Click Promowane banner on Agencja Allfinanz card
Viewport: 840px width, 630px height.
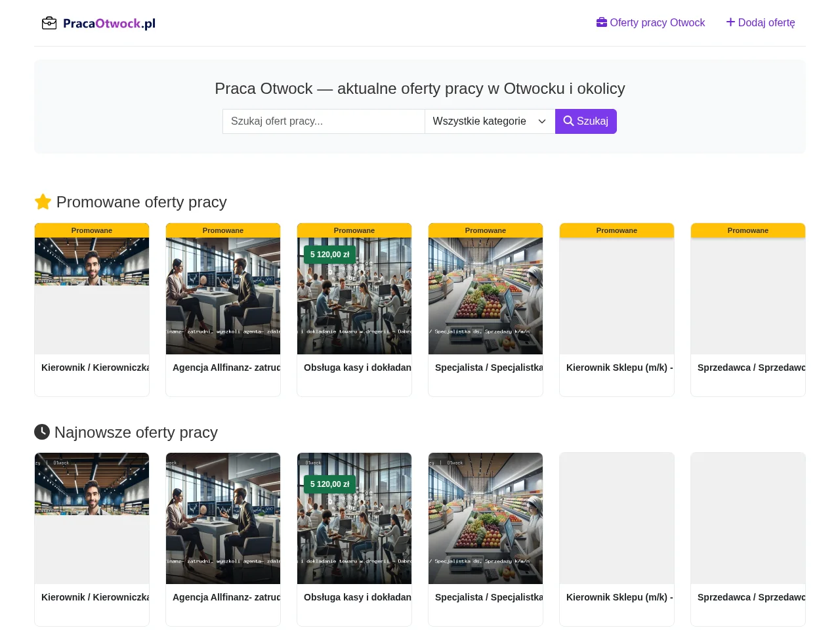click(x=223, y=230)
